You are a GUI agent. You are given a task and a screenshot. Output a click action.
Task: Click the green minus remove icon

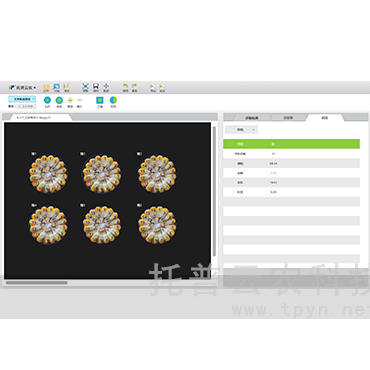[79, 100]
